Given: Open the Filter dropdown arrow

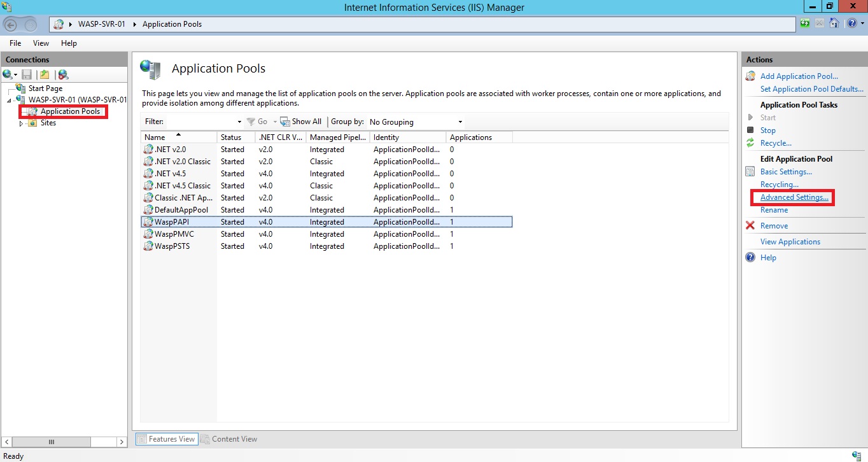Looking at the screenshot, I should pyautogui.click(x=239, y=122).
